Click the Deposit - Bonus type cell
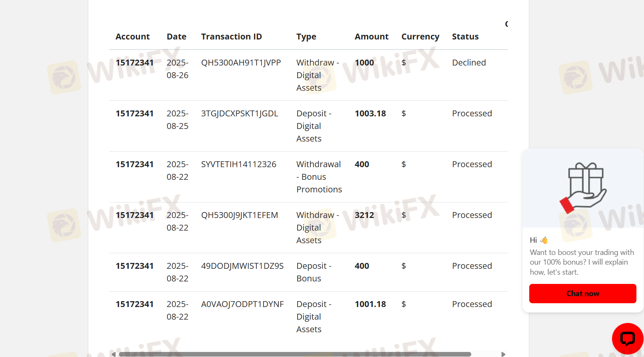This screenshot has height=357, width=644. [314, 272]
